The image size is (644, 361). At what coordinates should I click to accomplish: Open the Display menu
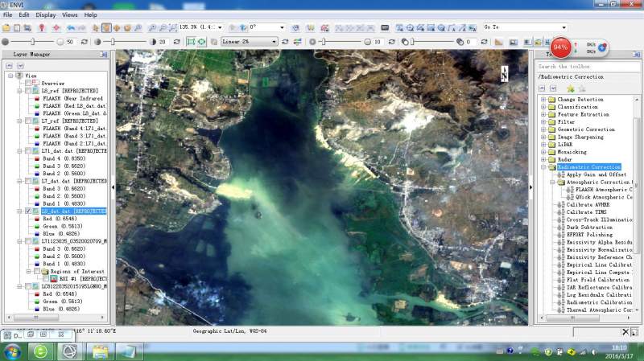[46, 14]
